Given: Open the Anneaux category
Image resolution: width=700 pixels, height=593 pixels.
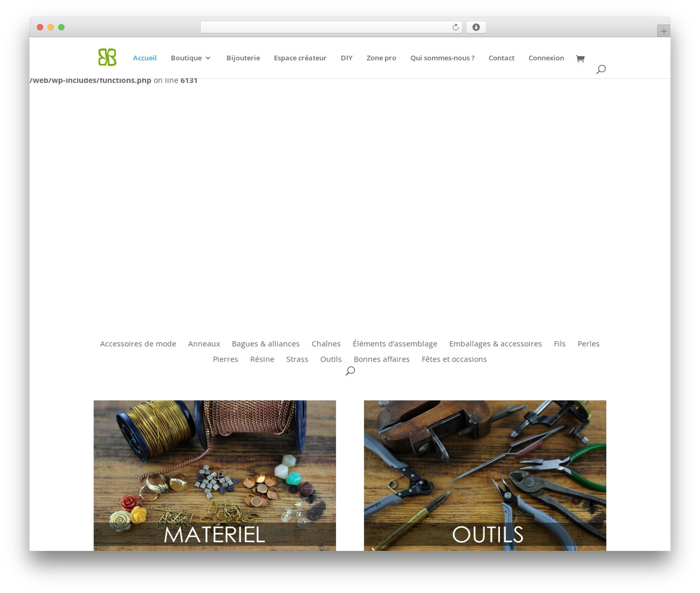Looking at the screenshot, I should pyautogui.click(x=204, y=344).
